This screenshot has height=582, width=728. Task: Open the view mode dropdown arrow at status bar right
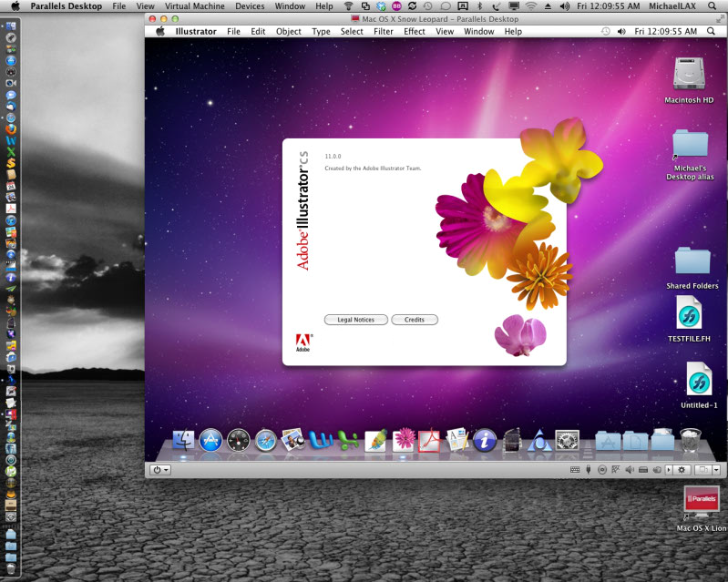(x=716, y=470)
